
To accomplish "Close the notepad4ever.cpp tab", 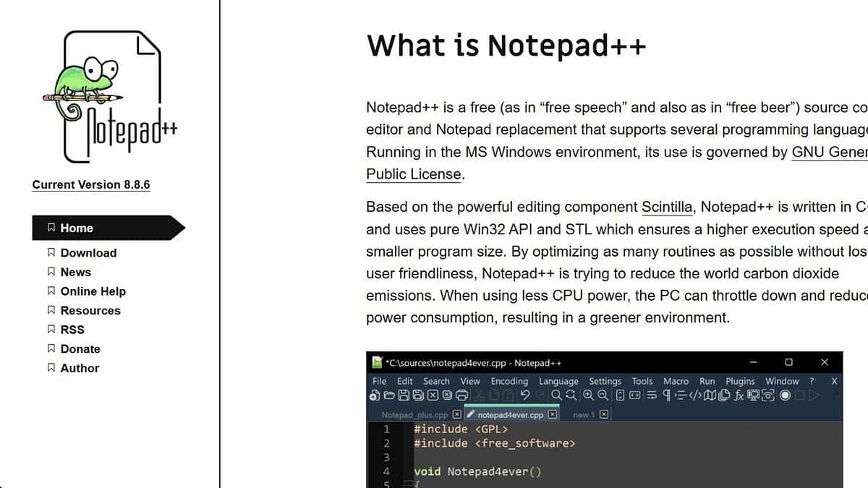I will [553, 415].
